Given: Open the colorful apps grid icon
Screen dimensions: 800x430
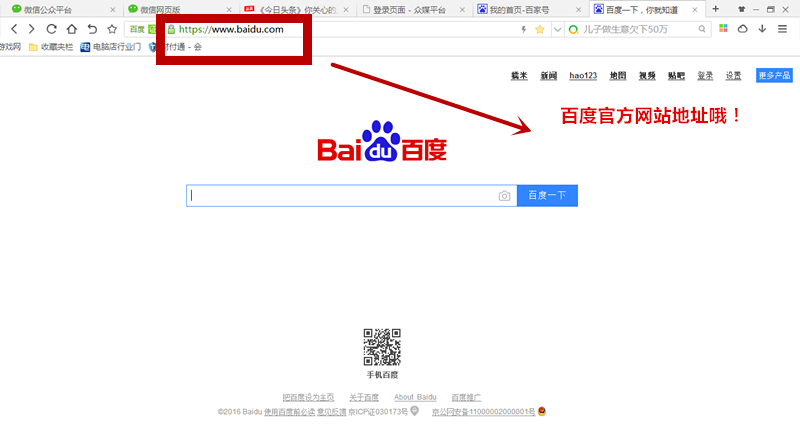Looking at the screenshot, I should click(723, 29).
